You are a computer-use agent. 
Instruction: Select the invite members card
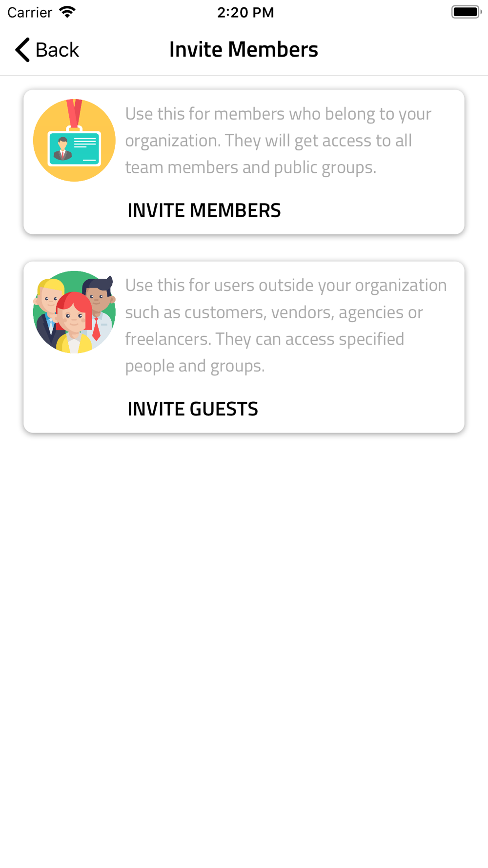pos(244,162)
